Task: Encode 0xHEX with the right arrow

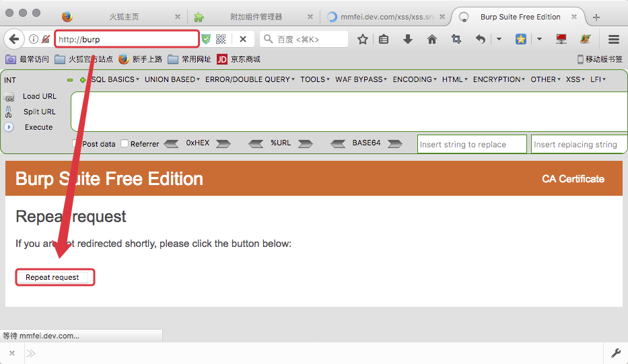Action: 223,144
